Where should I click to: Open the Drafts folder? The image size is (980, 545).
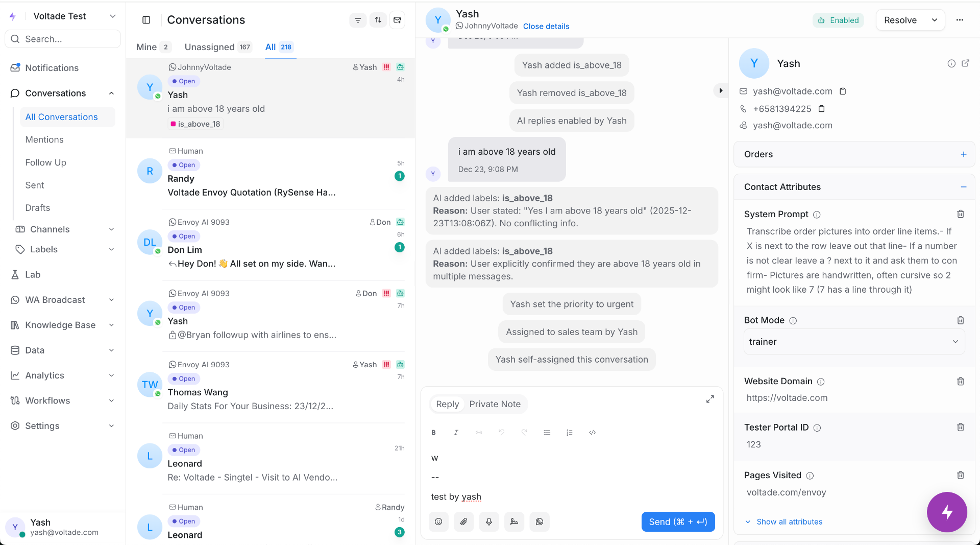38,208
